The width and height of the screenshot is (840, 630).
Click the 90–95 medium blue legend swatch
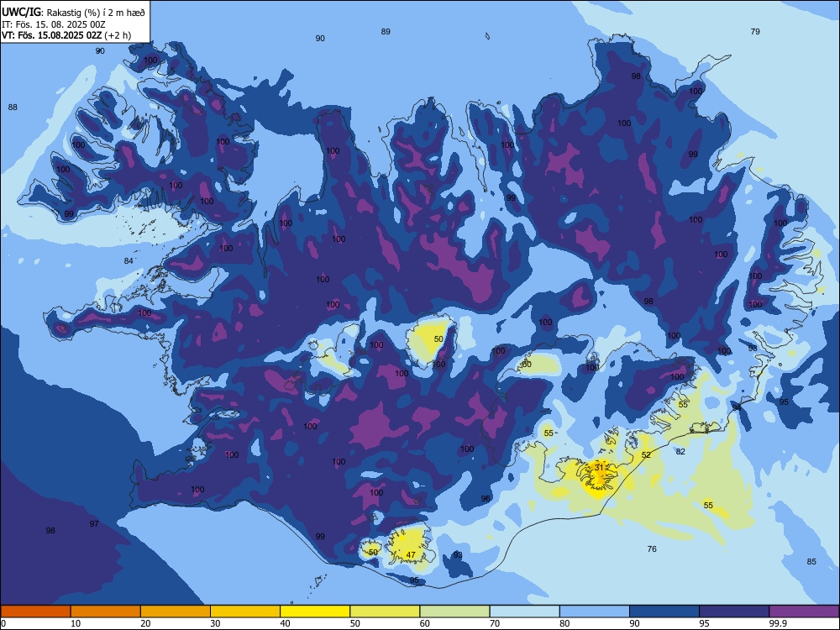(x=664, y=612)
